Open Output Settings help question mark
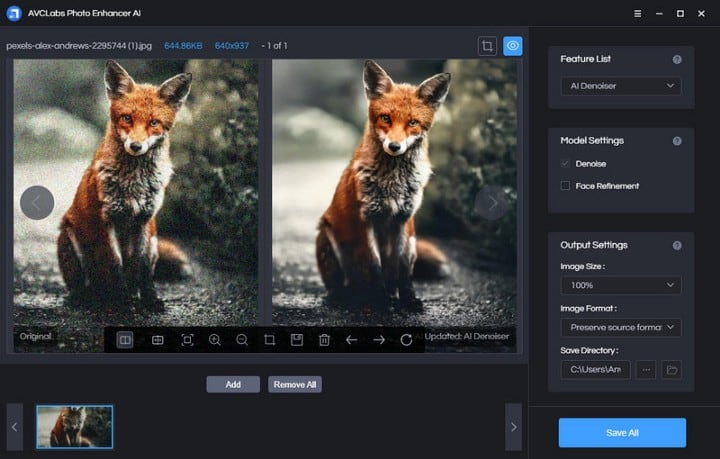 677,246
